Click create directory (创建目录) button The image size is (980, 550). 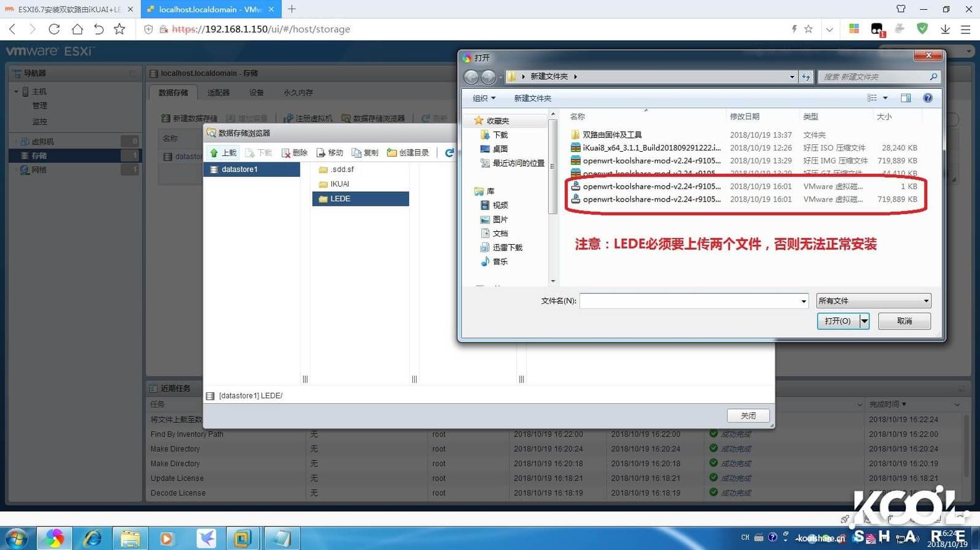[408, 152]
